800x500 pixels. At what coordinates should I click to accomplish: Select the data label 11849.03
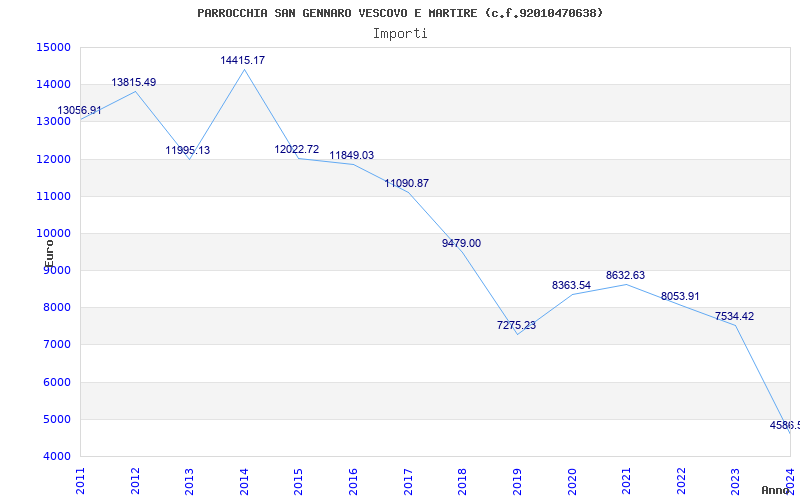coord(352,156)
